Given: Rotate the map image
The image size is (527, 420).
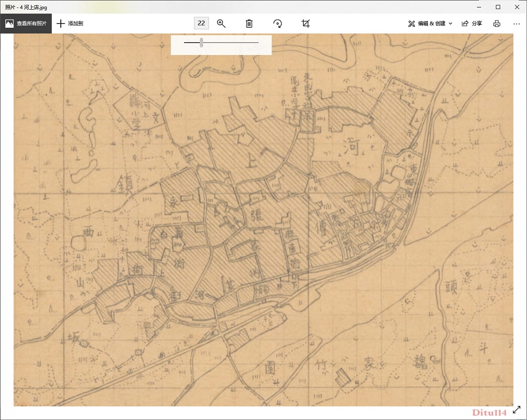Looking at the screenshot, I should 277,23.
